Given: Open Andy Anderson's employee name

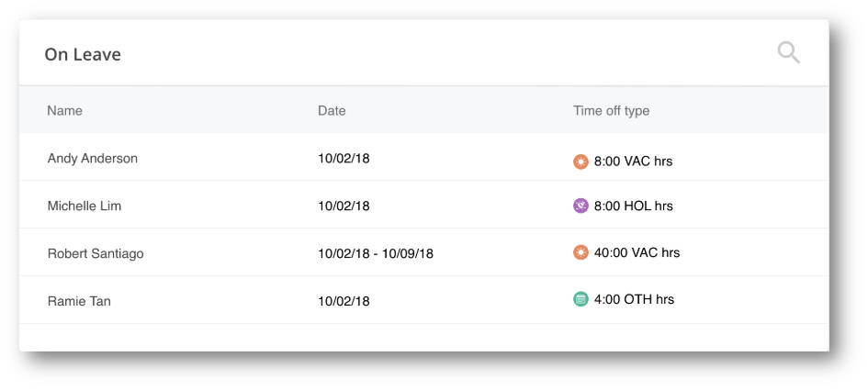Looking at the screenshot, I should pos(93,159).
